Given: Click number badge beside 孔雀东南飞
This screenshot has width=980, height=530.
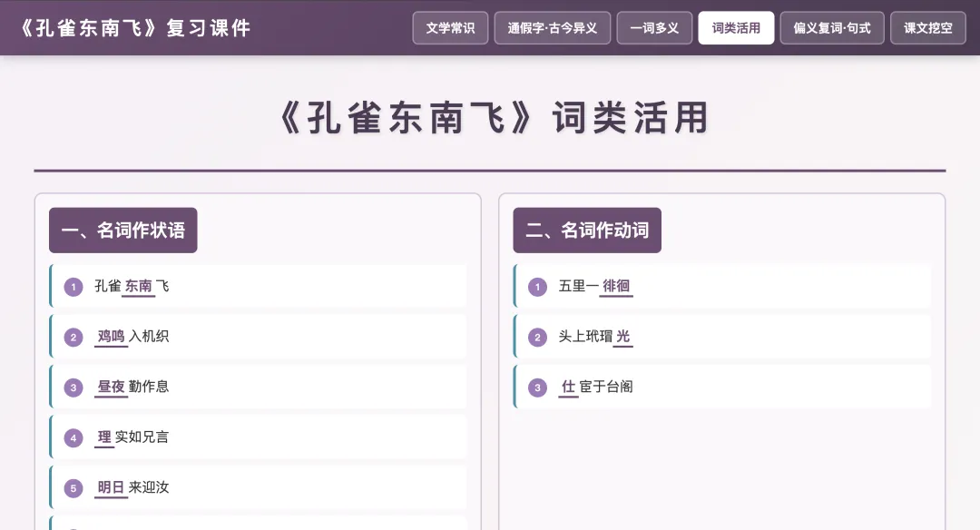Looking at the screenshot, I should 73,287.
